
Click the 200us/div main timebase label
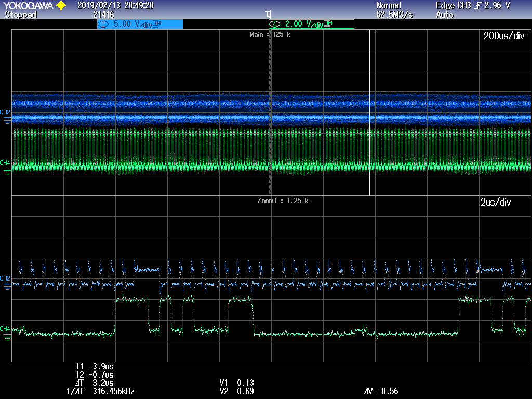tap(504, 36)
